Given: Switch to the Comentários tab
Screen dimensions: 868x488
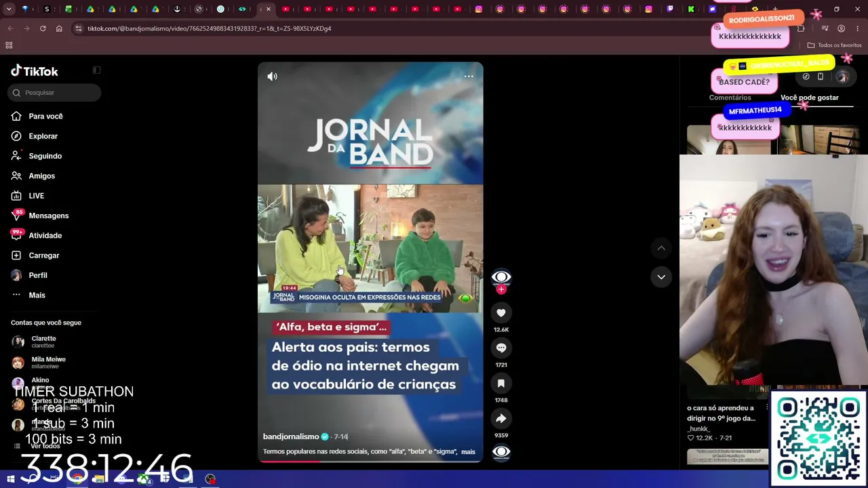Looking at the screenshot, I should 730,98.
